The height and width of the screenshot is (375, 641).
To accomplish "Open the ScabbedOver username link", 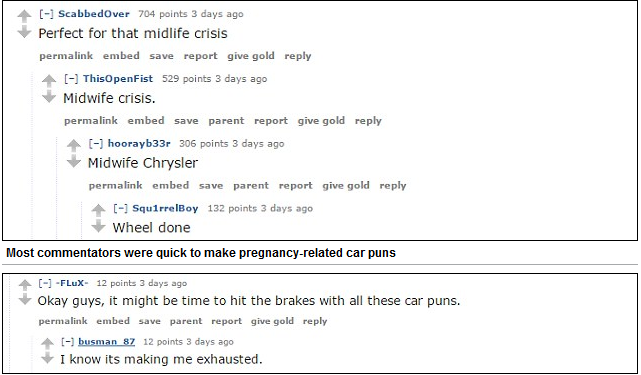I will tap(94, 14).
